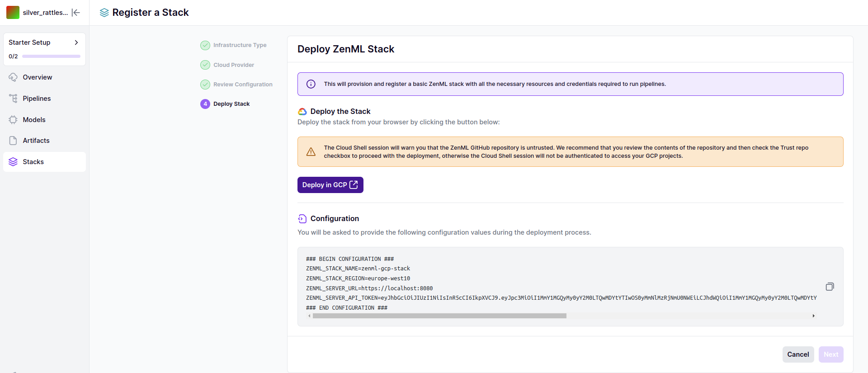Go to the Infrastructure Type step
This screenshot has width=868, height=373.
240,45
